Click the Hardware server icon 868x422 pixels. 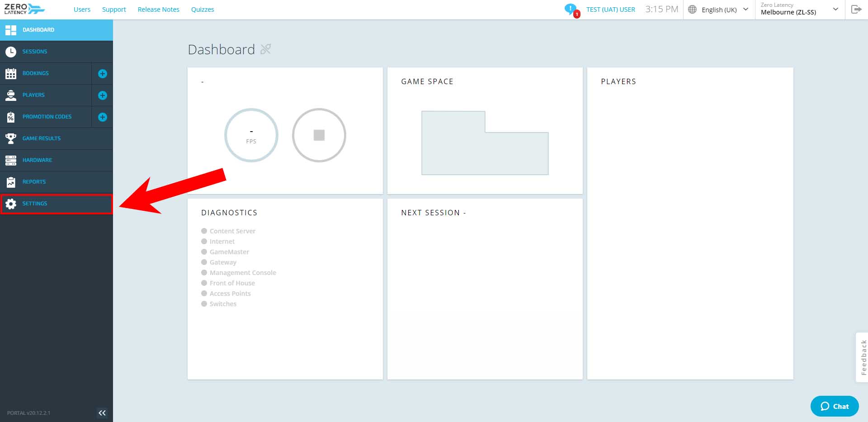tap(11, 160)
